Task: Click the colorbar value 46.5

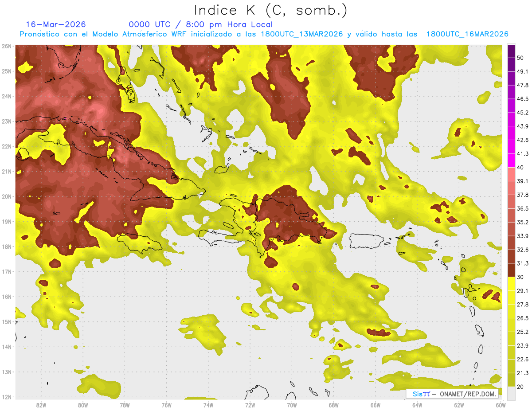Action: tap(523, 99)
